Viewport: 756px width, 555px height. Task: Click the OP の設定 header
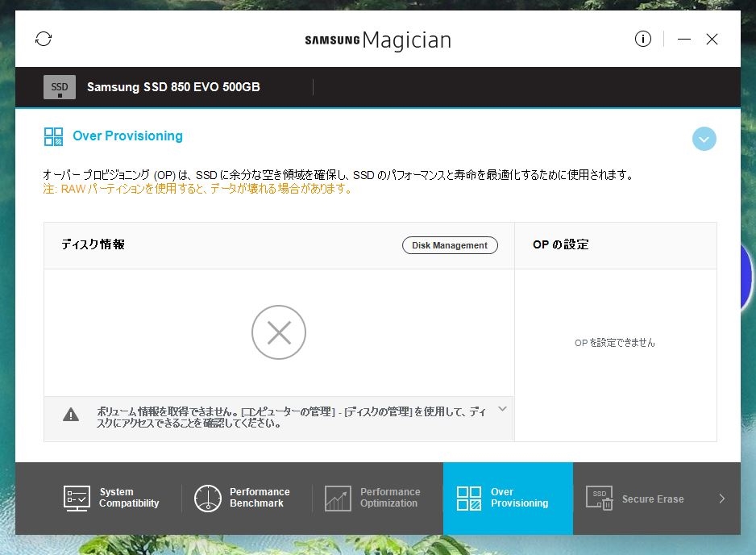561,244
